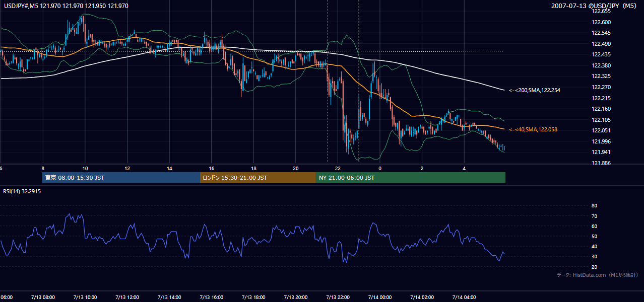This screenshot has height=302, width=644.
Task: Click hour label 18 under the price chart
Action: (253, 169)
